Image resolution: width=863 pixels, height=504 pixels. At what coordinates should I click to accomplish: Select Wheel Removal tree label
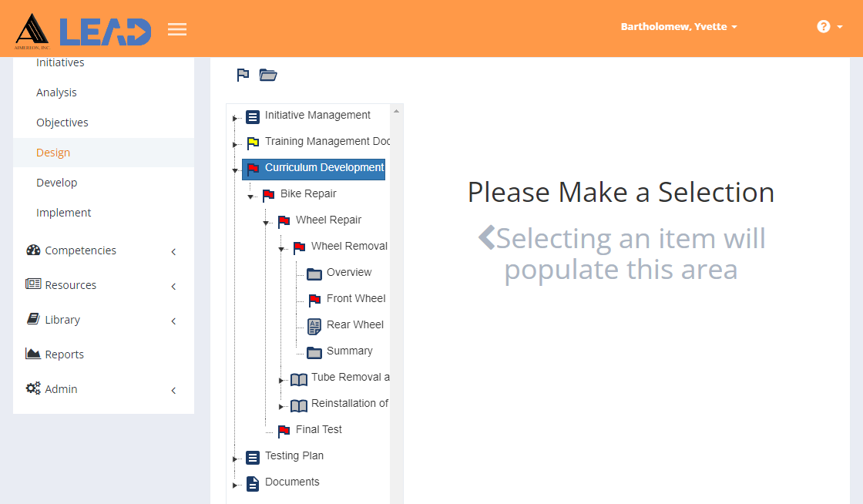350,246
